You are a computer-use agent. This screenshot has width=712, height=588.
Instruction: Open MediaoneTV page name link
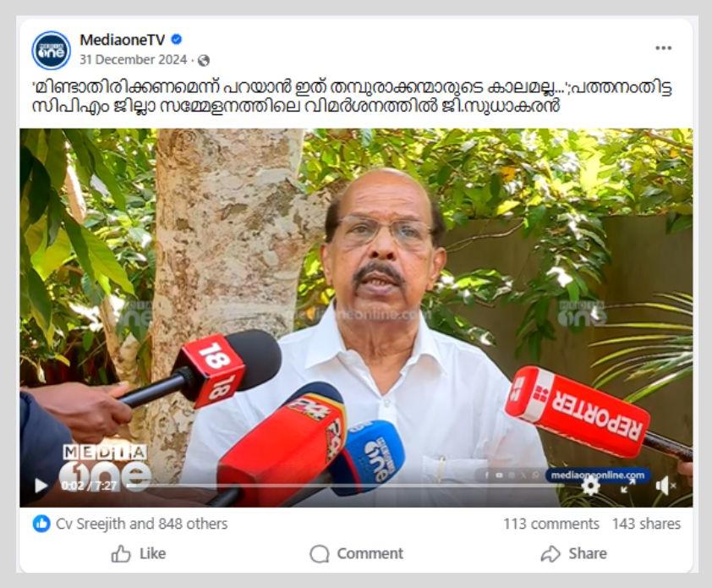122,40
